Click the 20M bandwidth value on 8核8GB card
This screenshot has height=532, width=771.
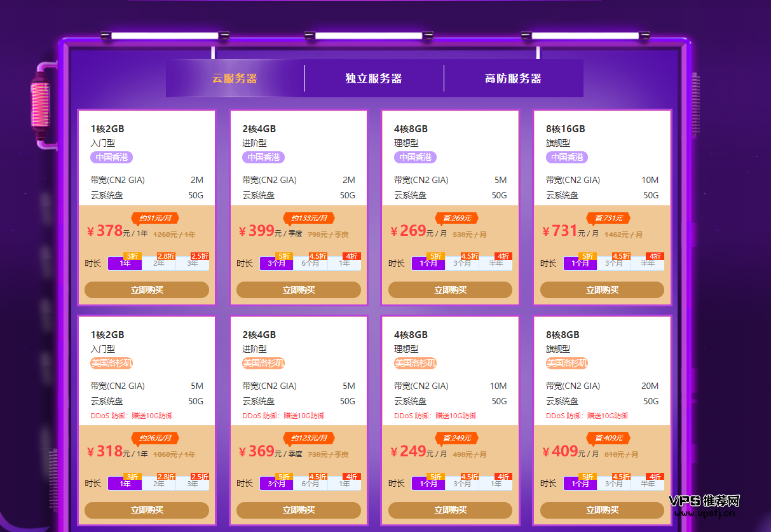[x=650, y=386]
